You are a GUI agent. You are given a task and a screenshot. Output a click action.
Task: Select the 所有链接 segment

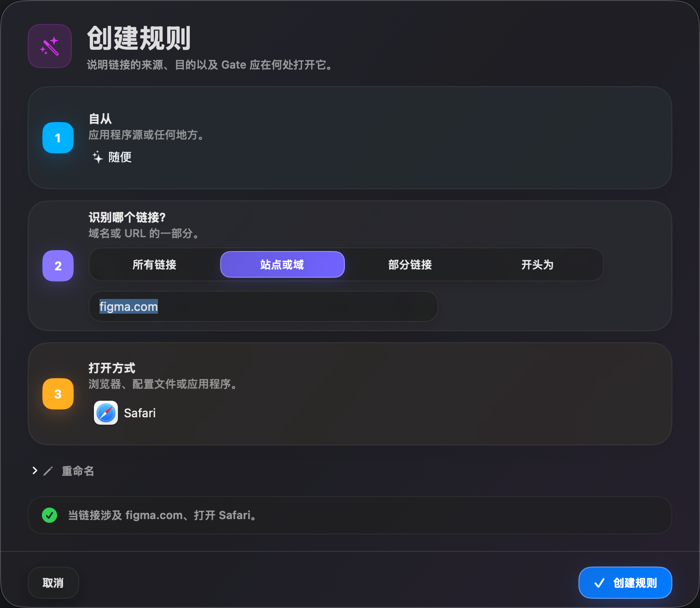[x=154, y=264]
